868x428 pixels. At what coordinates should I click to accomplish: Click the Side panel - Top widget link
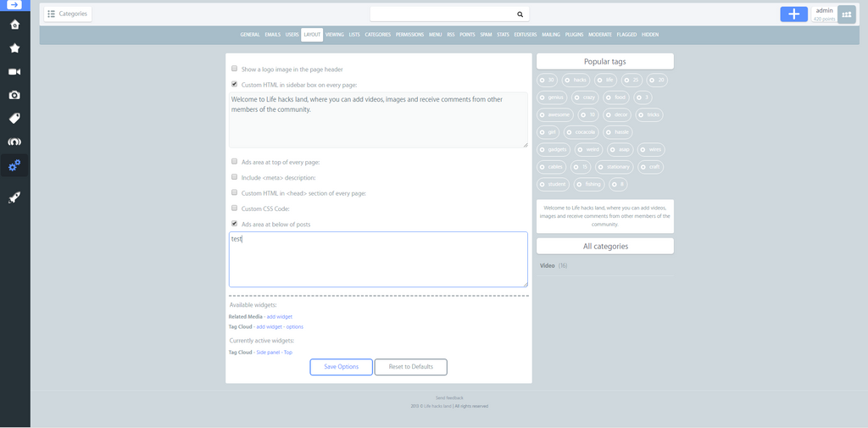tap(274, 352)
